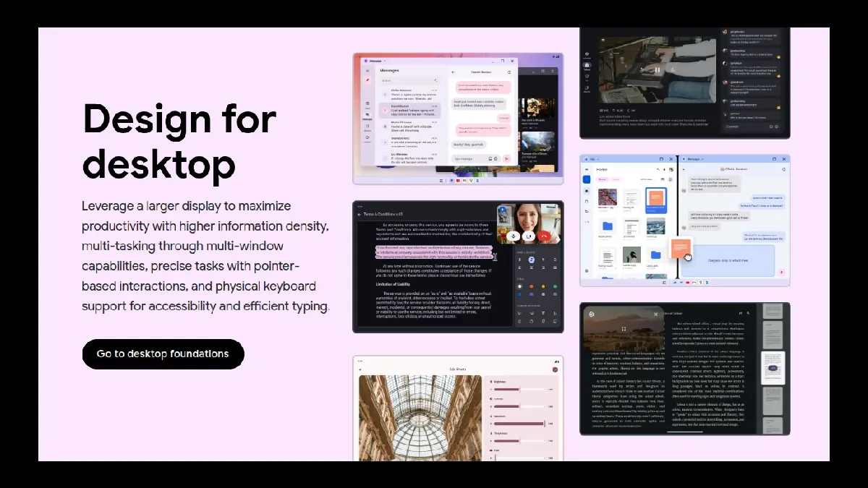Toggle the camera button in the video call overlay
The height and width of the screenshot is (488, 868).
(x=529, y=236)
